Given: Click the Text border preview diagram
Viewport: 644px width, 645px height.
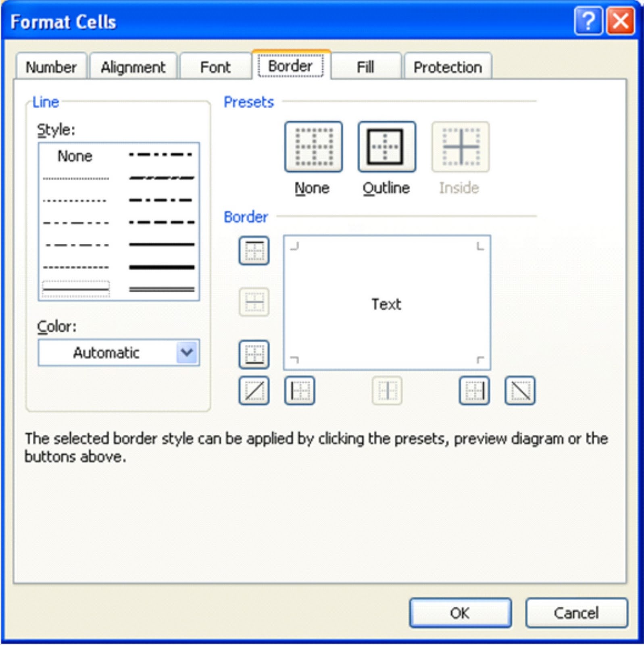Looking at the screenshot, I should point(386,303).
